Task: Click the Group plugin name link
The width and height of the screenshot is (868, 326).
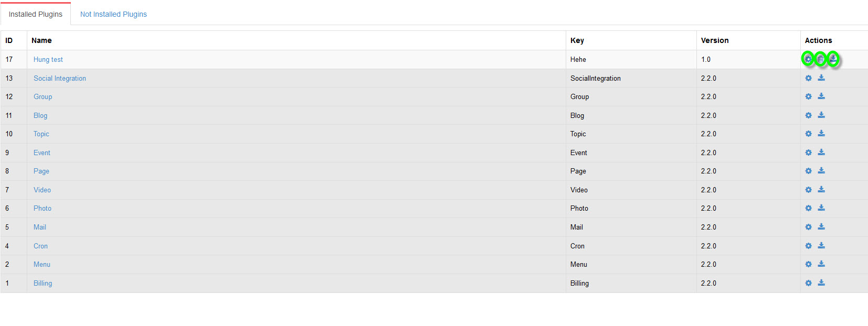Action: tap(43, 97)
